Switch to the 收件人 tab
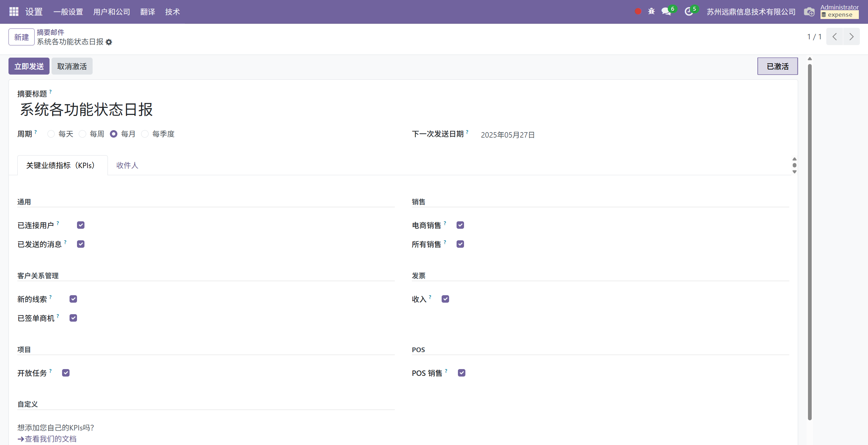This screenshot has width=868, height=445. (x=127, y=165)
